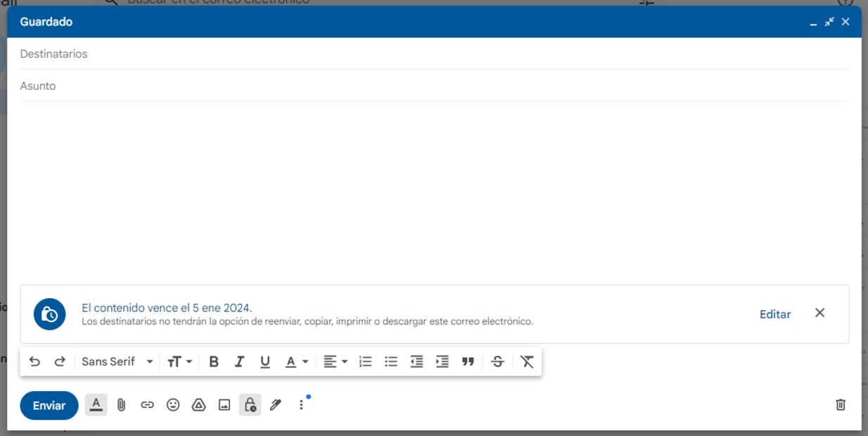Apply a numbered list
Screen dimensions: 868x436
click(x=365, y=361)
